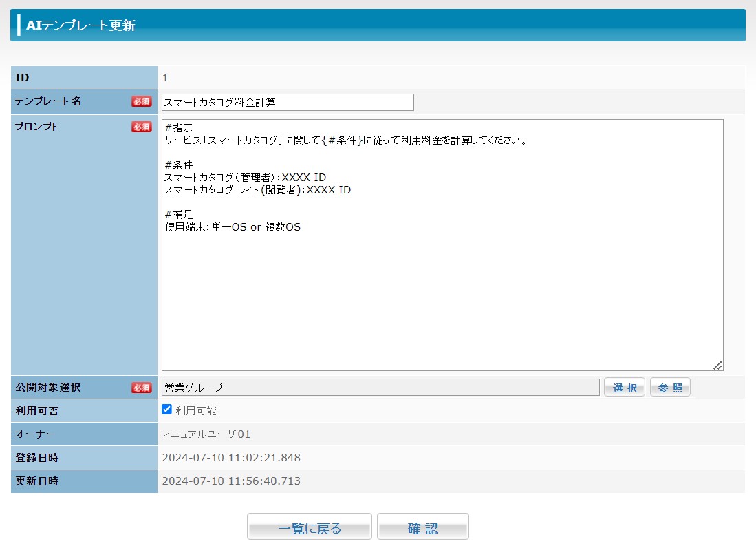Click the 更新日時 timestamp value
The image size is (756, 548).
click(231, 481)
